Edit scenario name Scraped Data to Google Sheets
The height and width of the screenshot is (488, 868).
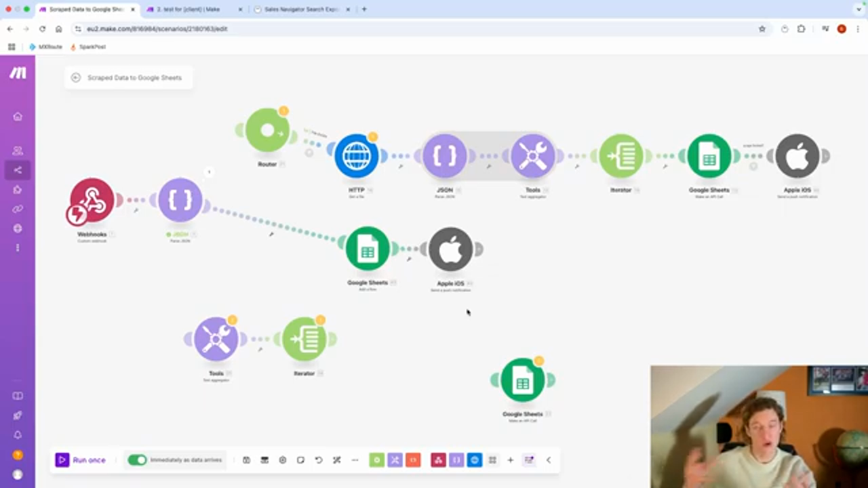point(134,78)
